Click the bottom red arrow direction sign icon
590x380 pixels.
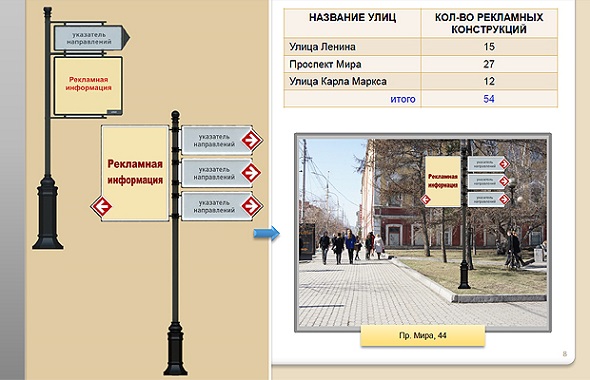tap(251, 206)
